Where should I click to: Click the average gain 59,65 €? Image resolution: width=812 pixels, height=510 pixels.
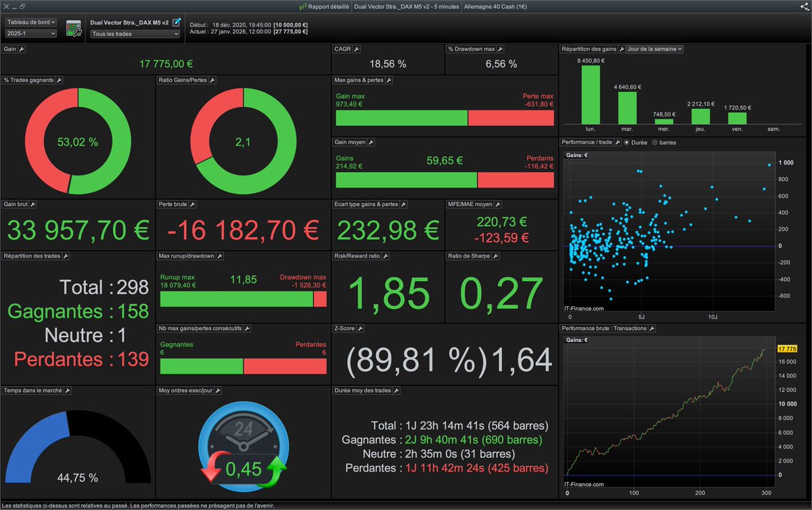click(x=445, y=161)
